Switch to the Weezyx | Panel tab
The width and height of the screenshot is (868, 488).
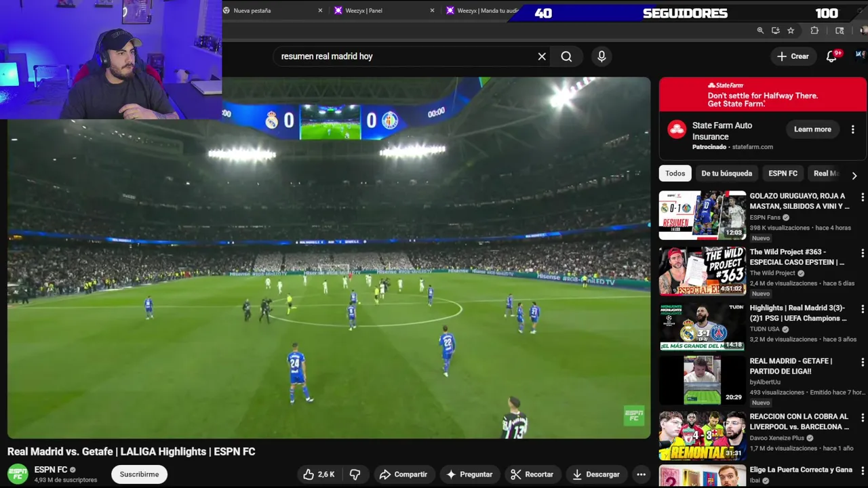tap(383, 10)
